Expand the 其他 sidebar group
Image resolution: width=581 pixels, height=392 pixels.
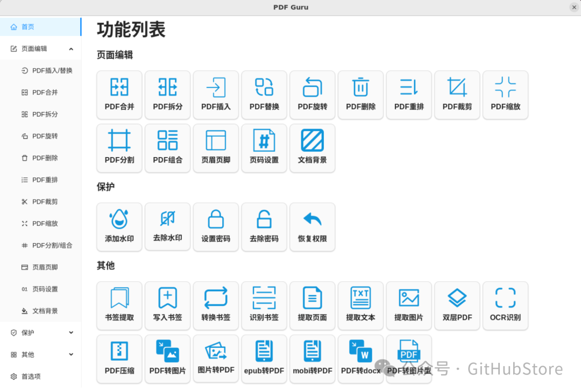tap(41, 354)
